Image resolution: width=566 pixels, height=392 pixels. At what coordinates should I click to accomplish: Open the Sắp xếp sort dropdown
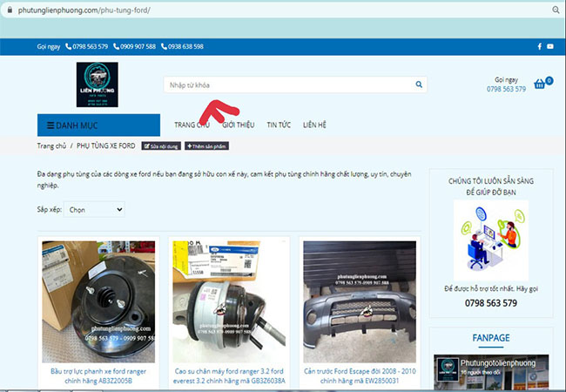(x=94, y=209)
